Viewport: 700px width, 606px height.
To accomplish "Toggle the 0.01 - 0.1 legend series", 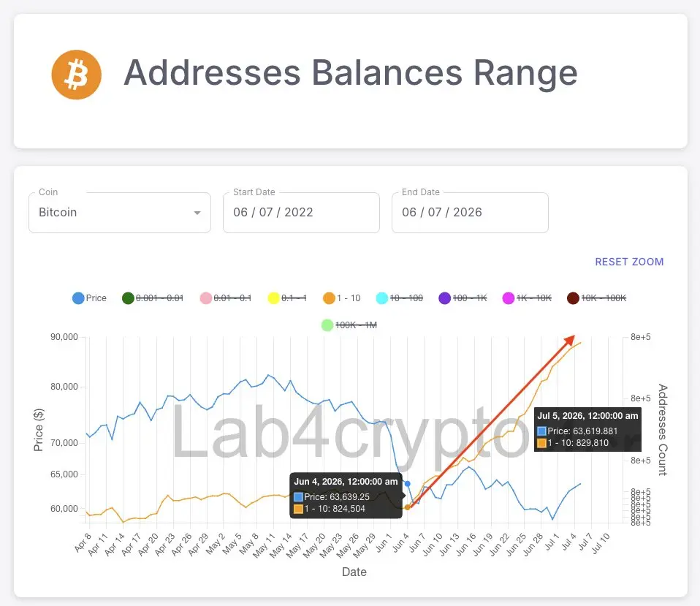I will click(226, 298).
